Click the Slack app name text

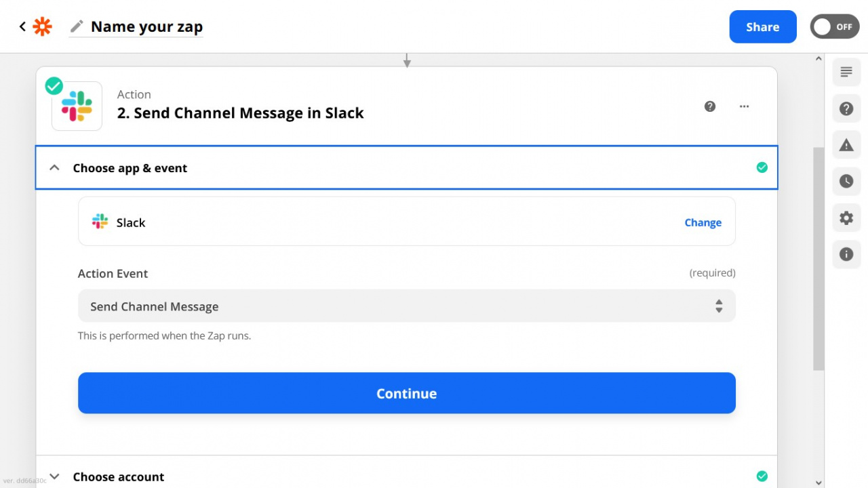pyautogui.click(x=131, y=222)
